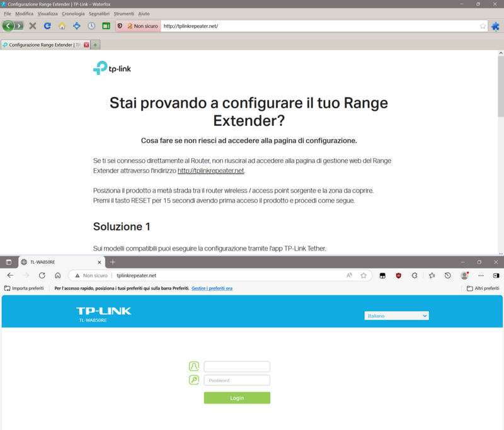Go forward using Waterfox forward arrow

click(x=19, y=26)
